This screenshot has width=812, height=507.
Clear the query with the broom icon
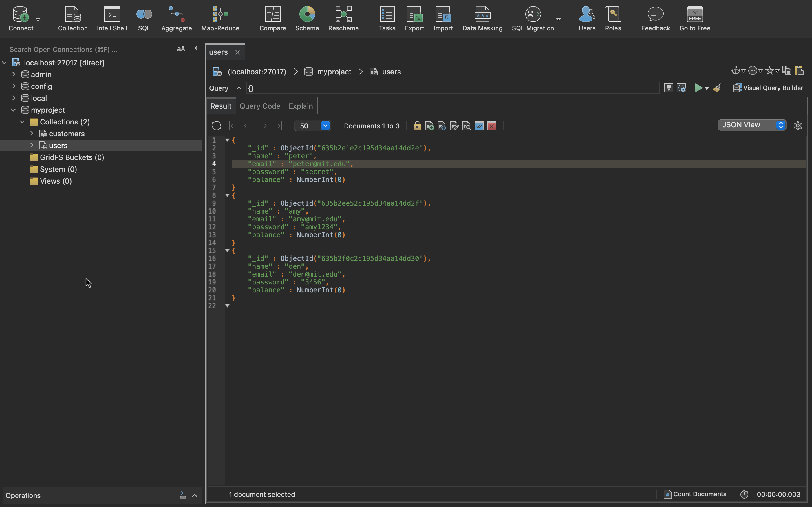[717, 88]
